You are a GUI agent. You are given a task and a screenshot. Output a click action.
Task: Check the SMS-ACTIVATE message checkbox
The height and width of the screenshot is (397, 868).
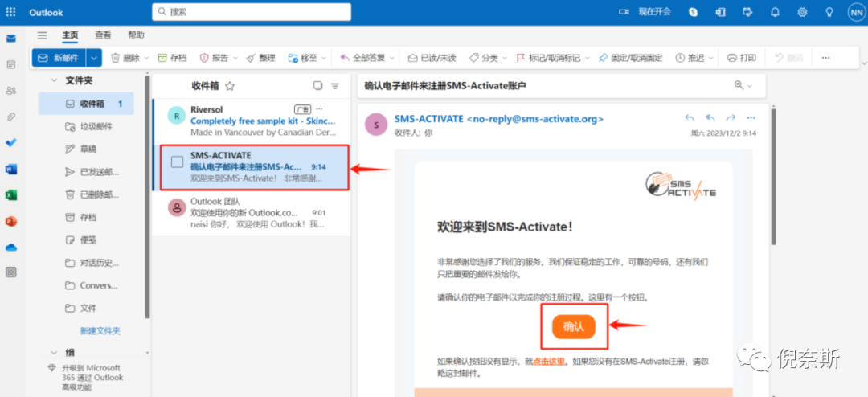(x=177, y=162)
